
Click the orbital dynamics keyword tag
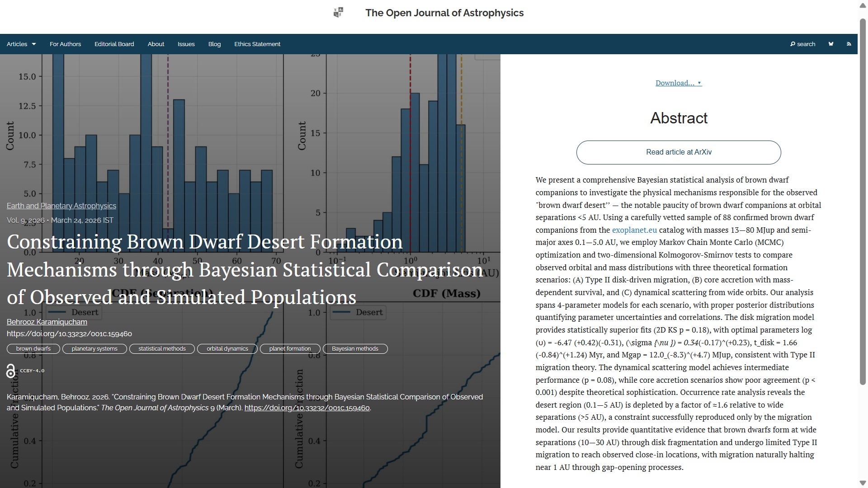tap(227, 349)
